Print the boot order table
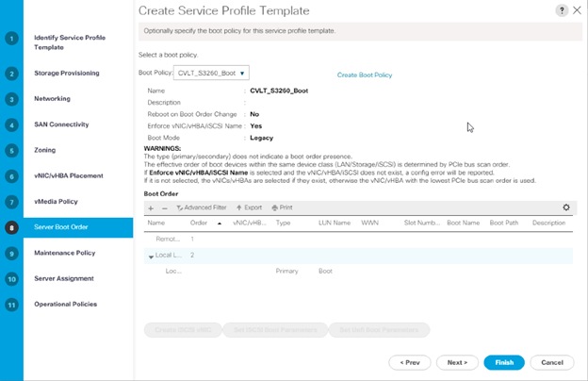This screenshot has height=381, width=588. pyautogui.click(x=282, y=207)
